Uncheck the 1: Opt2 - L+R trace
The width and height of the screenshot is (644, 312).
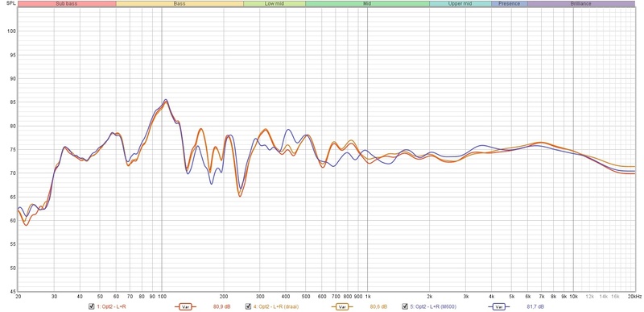[x=92, y=306]
